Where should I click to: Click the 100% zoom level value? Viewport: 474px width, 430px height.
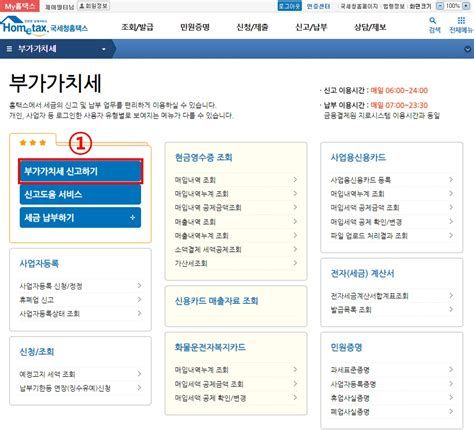pyautogui.click(x=453, y=6)
